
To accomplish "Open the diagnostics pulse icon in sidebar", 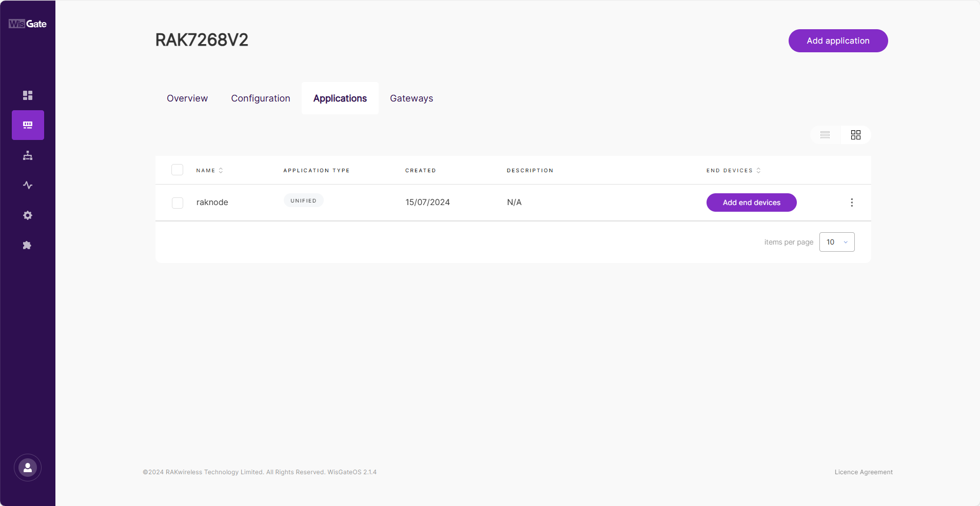I will [x=28, y=185].
